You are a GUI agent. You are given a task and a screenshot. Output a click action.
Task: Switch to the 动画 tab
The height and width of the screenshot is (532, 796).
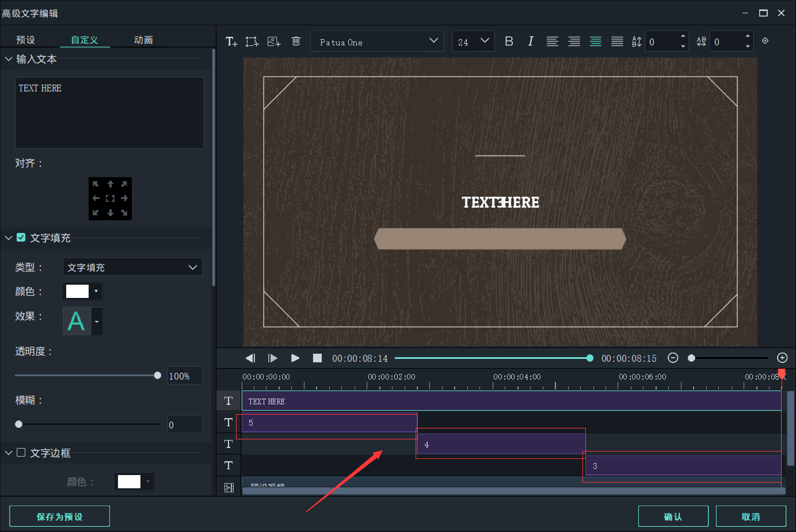pos(143,40)
